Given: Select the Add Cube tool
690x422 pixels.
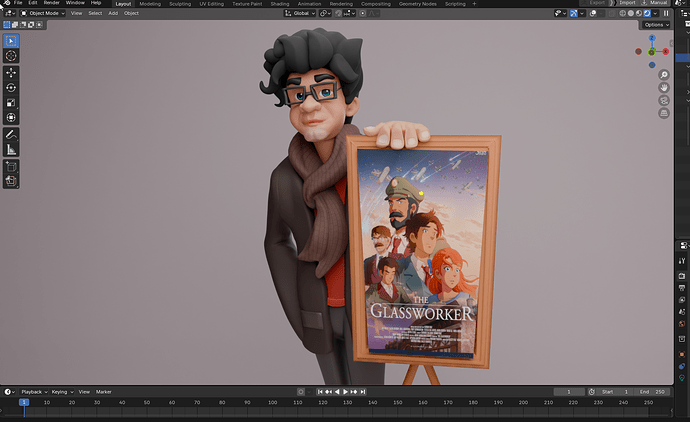Looking at the screenshot, I should tap(11, 166).
